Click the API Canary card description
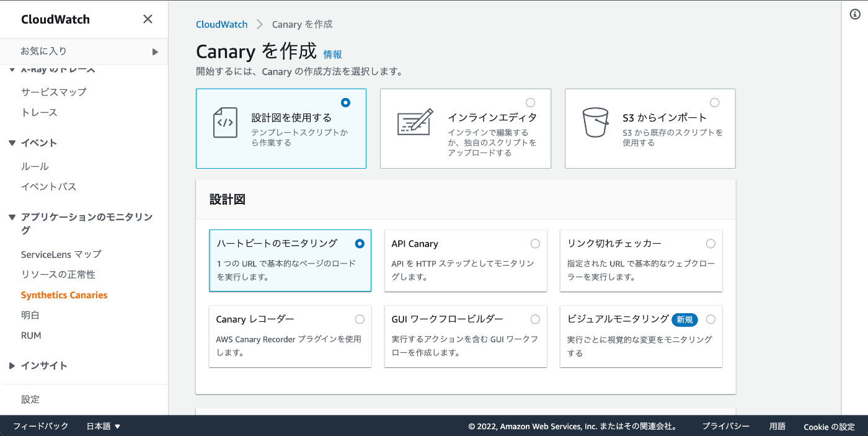The height and width of the screenshot is (436, 868). coord(463,270)
